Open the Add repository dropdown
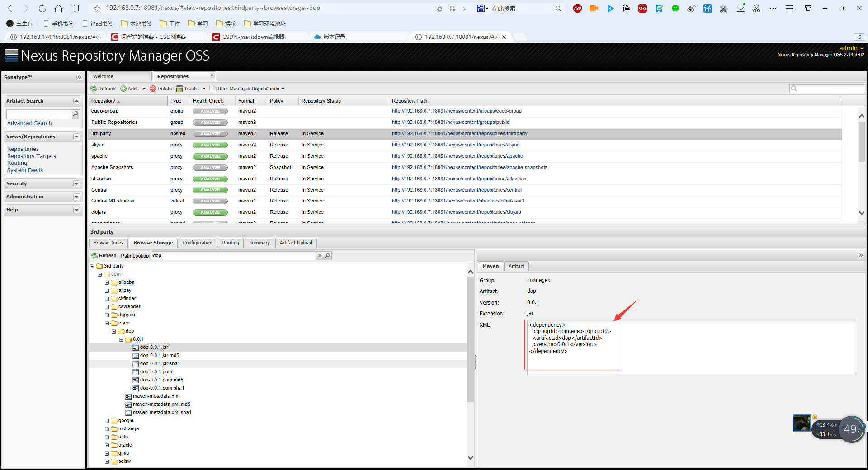 coord(133,89)
